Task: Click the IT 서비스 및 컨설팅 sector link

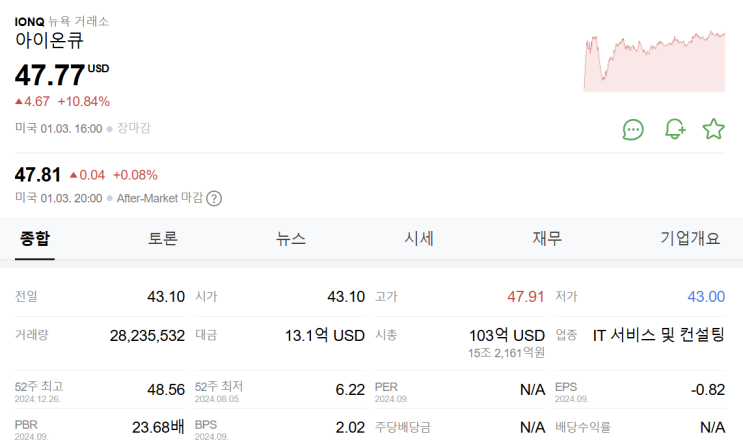Action: click(658, 335)
